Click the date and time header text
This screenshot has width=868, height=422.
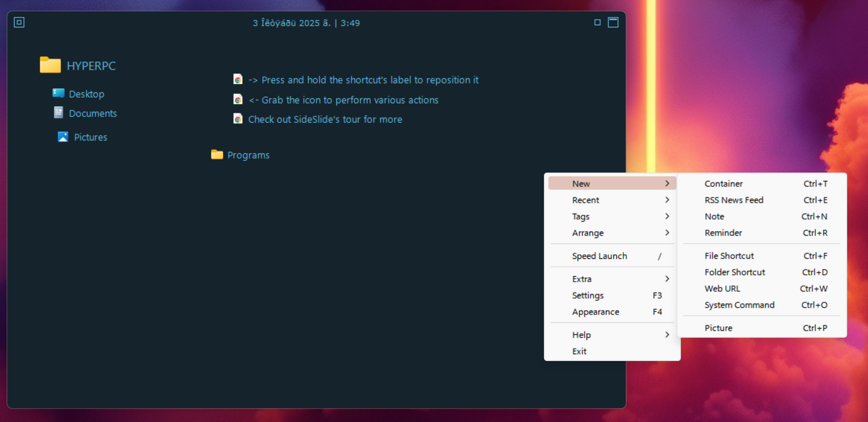[306, 23]
